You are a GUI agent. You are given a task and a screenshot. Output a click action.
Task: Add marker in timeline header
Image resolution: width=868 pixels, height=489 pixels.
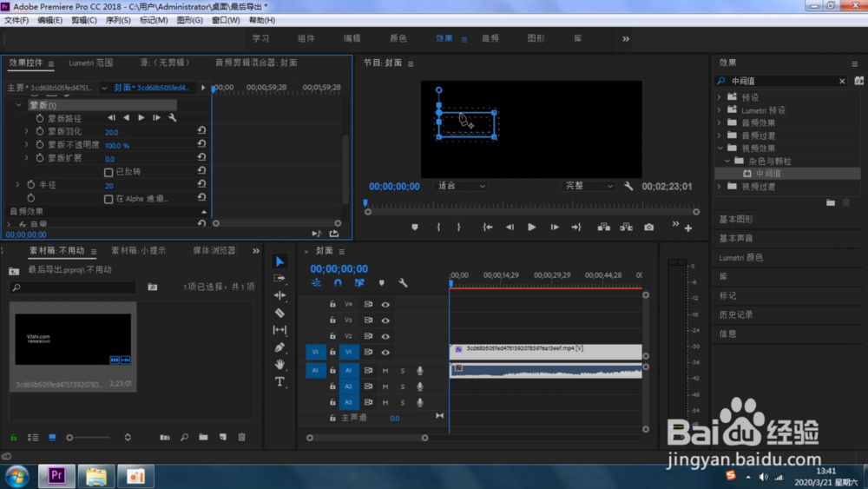(x=381, y=283)
